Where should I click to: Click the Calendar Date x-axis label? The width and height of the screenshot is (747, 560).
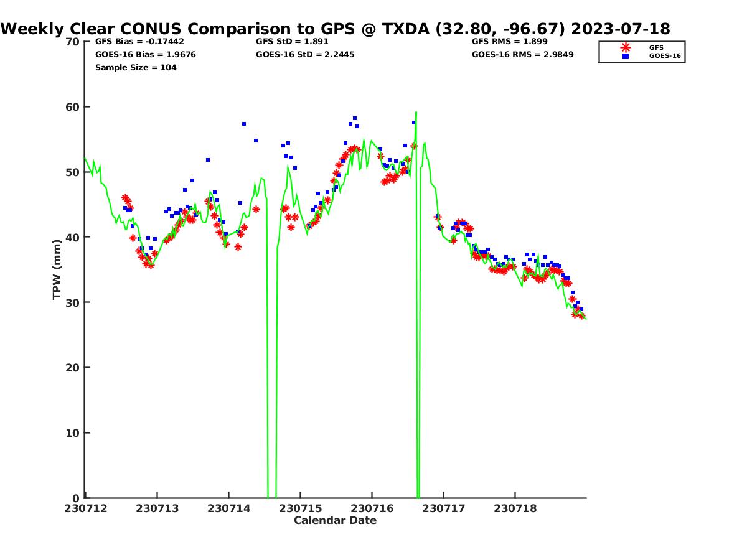pos(335,520)
